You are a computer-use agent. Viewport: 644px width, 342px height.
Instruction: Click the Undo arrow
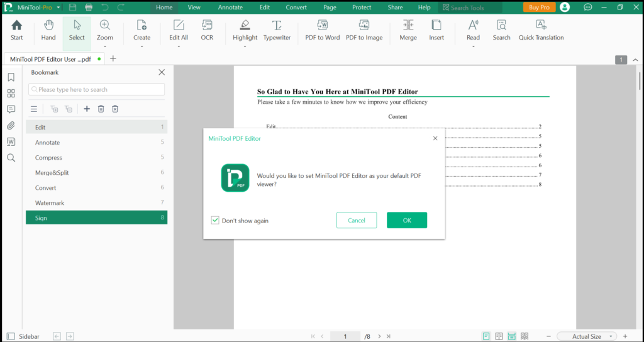(105, 8)
